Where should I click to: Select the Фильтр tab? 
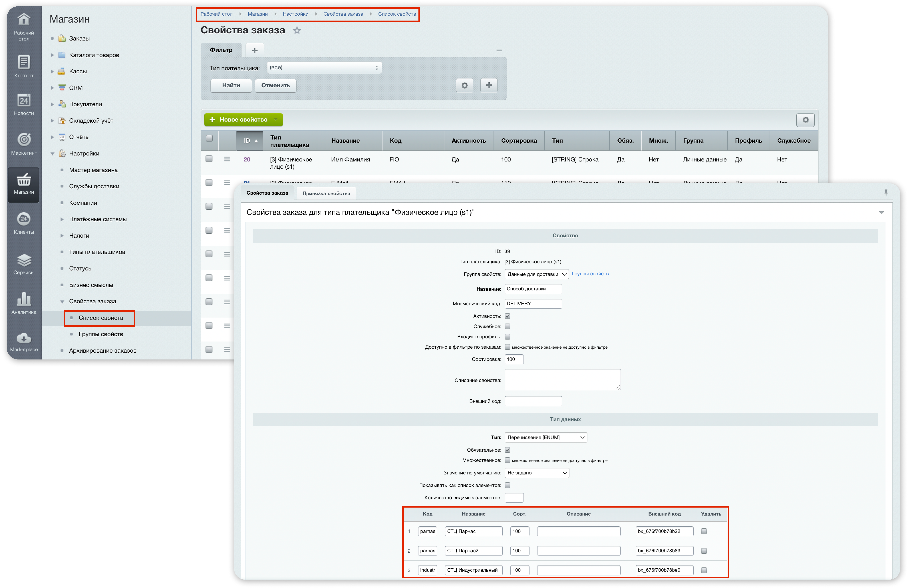tap(221, 50)
